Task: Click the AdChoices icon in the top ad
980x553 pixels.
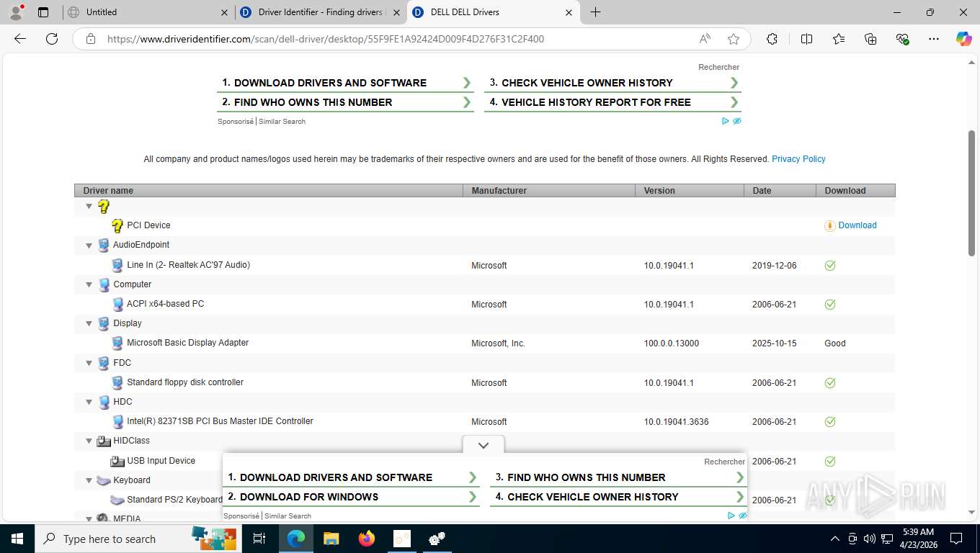Action: (726, 121)
